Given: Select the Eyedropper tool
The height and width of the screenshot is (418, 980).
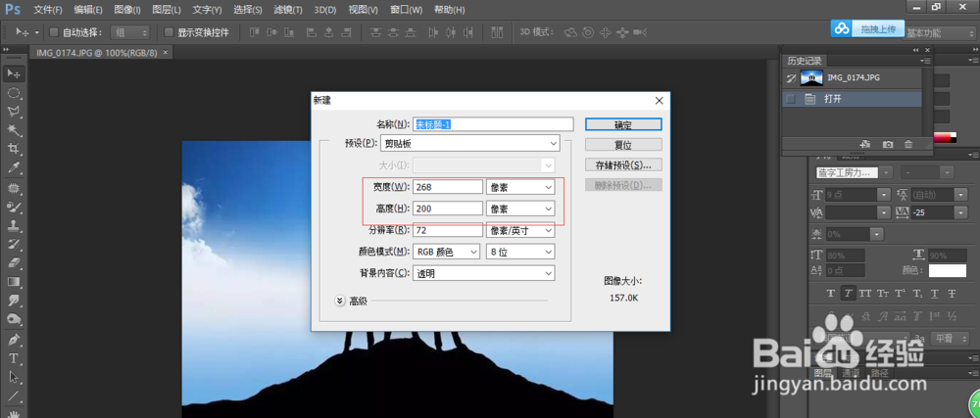Looking at the screenshot, I should pos(14,167).
